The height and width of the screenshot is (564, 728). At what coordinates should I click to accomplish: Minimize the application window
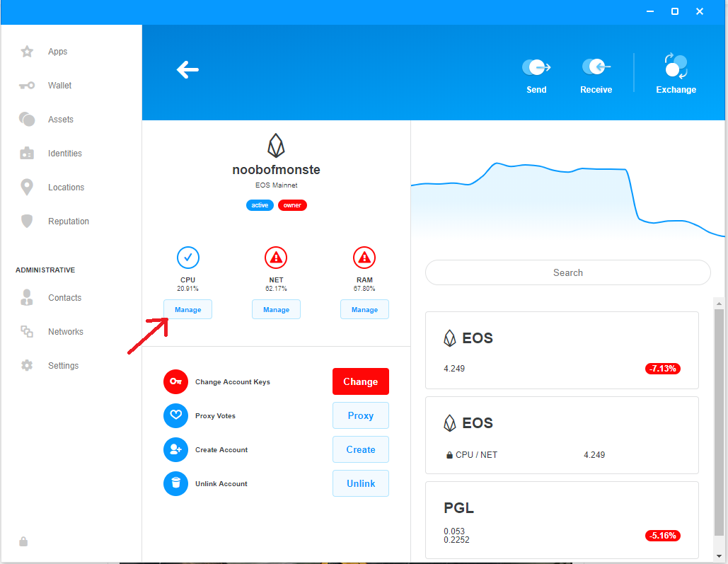point(650,11)
